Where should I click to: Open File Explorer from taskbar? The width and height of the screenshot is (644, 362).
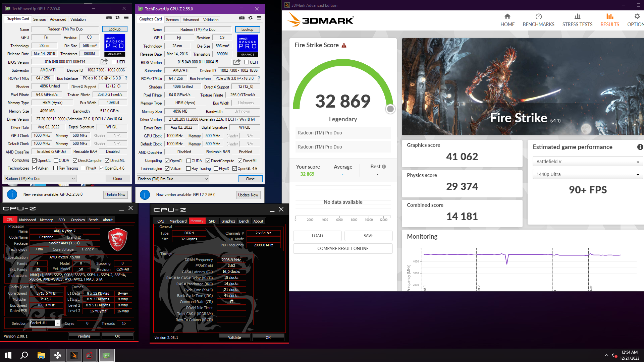point(41,355)
